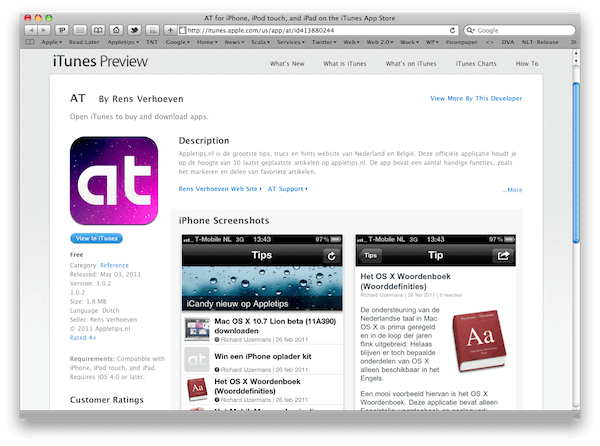Image resolution: width=600 pixels, height=446 pixels.
Task: Open the Scala bookmarks folder
Action: (261, 42)
